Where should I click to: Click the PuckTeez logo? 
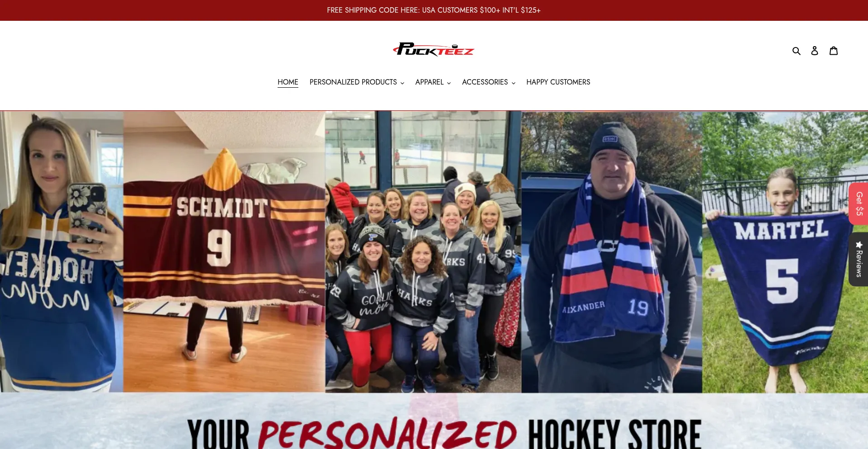click(x=434, y=49)
